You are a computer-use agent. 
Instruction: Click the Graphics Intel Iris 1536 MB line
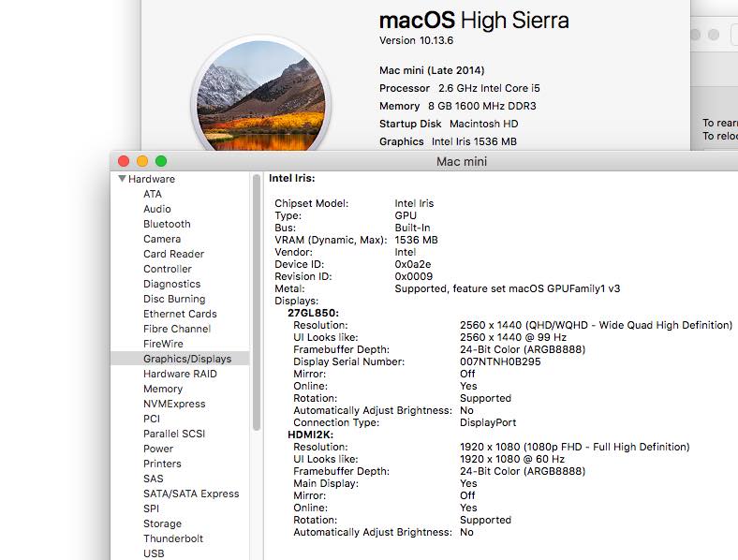pyautogui.click(x=448, y=141)
